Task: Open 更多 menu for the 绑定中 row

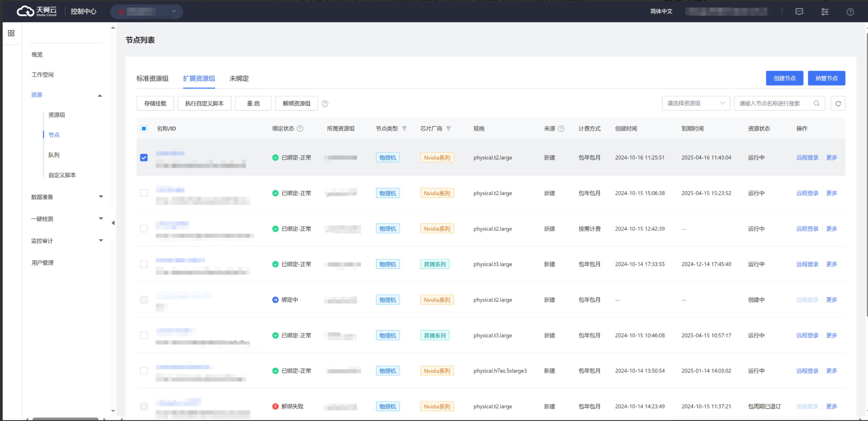Action: pyautogui.click(x=831, y=300)
